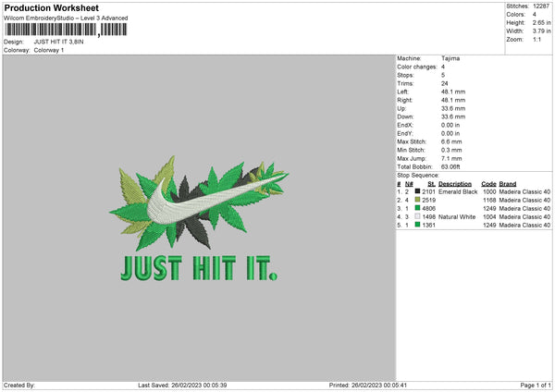Click the 33.6 mm value next to Up
This screenshot has height=392, width=555.
click(x=453, y=108)
